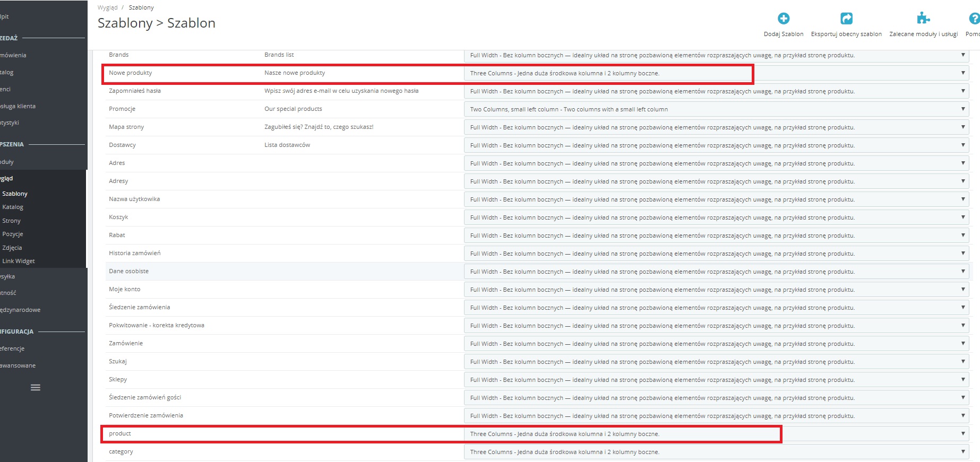
Task: Open Katalog in the sidebar submenu
Action: point(13,207)
